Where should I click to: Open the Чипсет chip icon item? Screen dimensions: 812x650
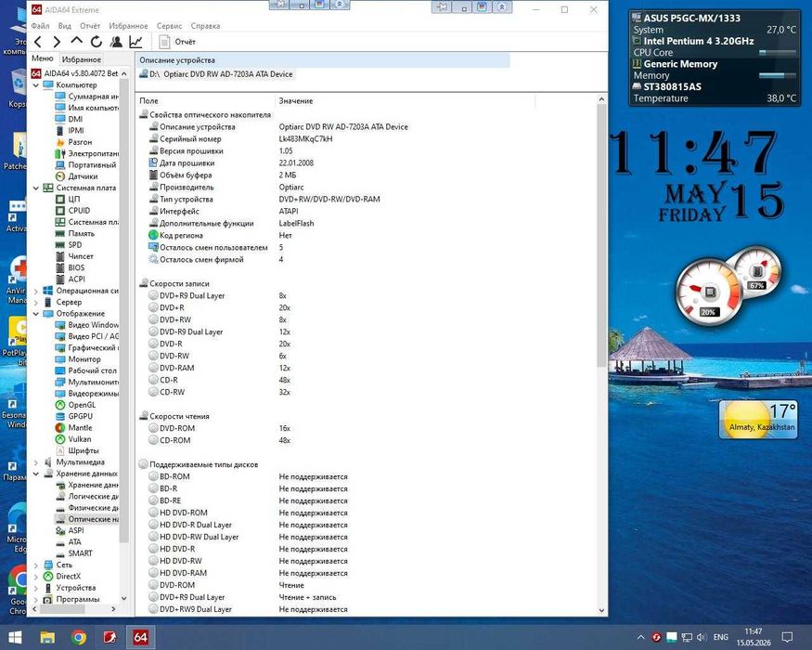click(x=60, y=256)
